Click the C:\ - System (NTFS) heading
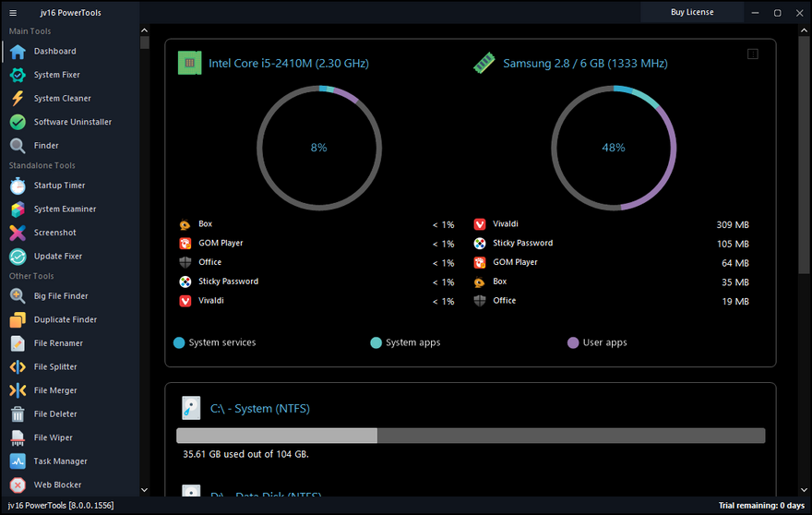The image size is (812, 515). [x=260, y=409]
